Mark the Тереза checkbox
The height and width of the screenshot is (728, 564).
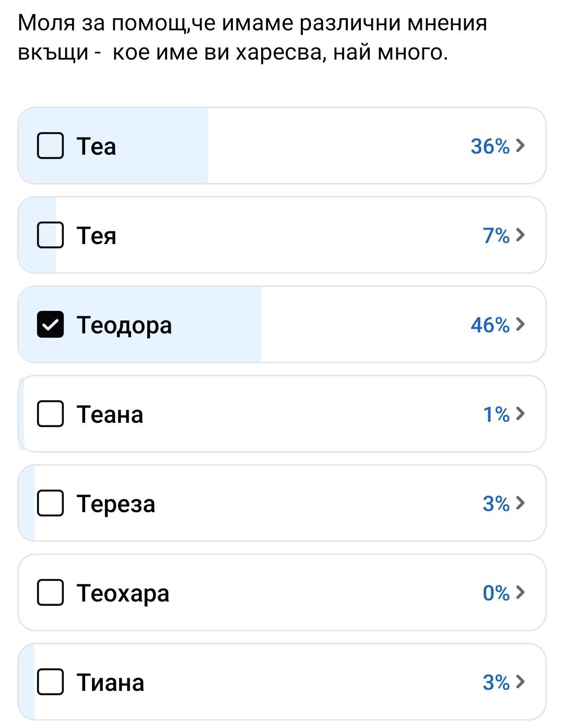pyautogui.click(x=50, y=503)
